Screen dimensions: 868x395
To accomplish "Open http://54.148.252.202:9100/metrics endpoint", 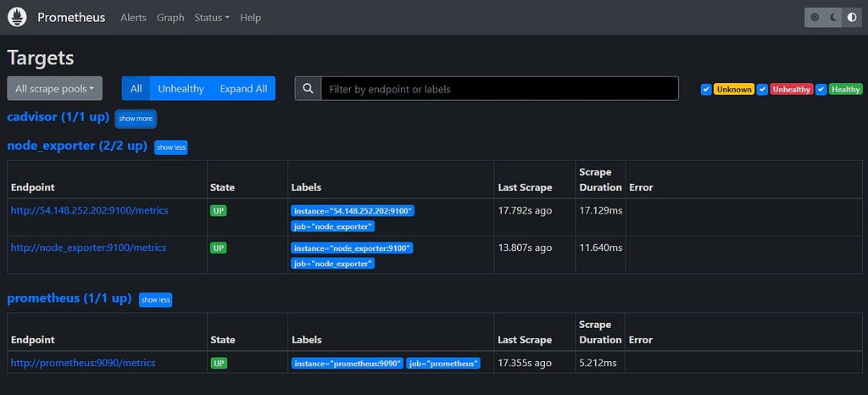I will (89, 210).
